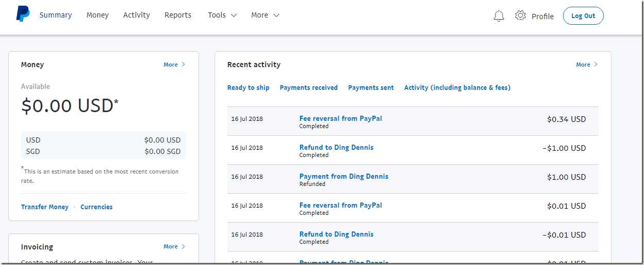Select the Payments received filter
The height and width of the screenshot is (265, 644).
click(309, 88)
